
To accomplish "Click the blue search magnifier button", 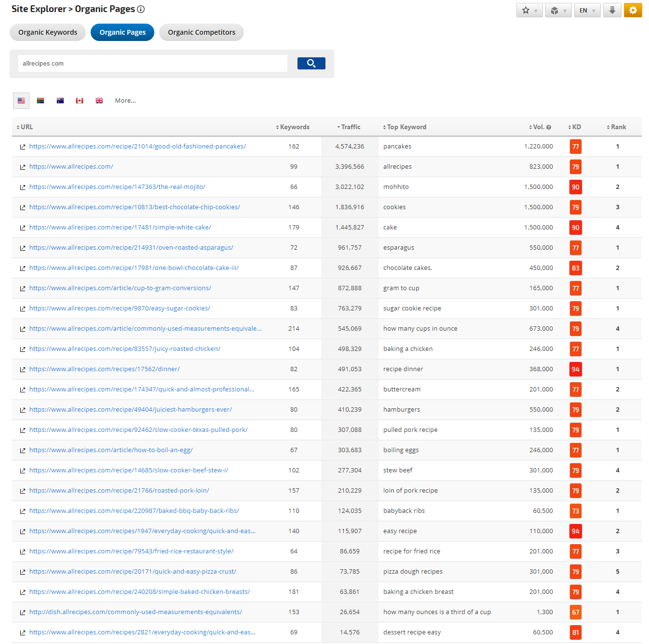I will point(311,63).
